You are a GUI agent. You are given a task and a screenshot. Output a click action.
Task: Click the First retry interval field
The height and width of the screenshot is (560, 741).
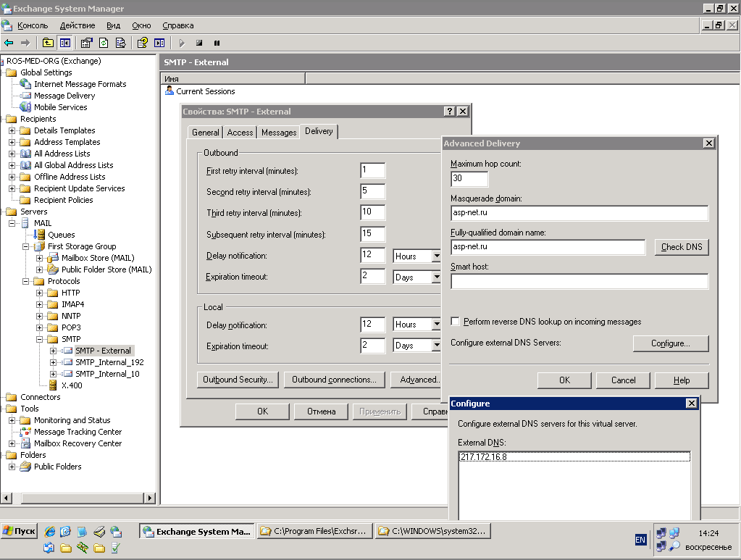(x=372, y=170)
